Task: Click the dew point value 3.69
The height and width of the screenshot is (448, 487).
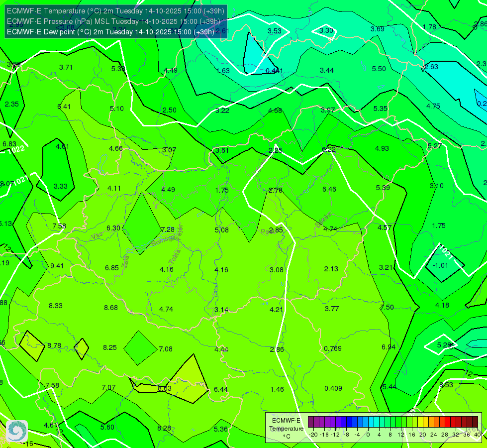Action: pyautogui.click(x=378, y=29)
